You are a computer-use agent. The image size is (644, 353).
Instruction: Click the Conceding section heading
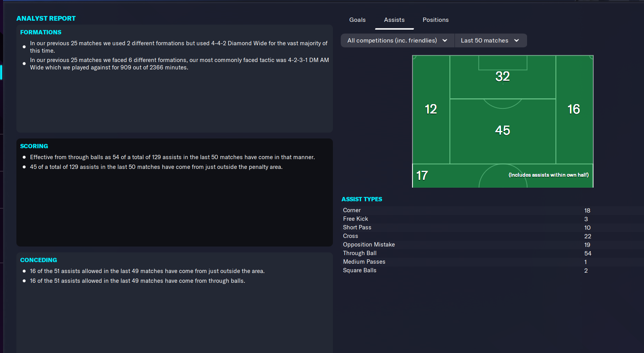39,260
